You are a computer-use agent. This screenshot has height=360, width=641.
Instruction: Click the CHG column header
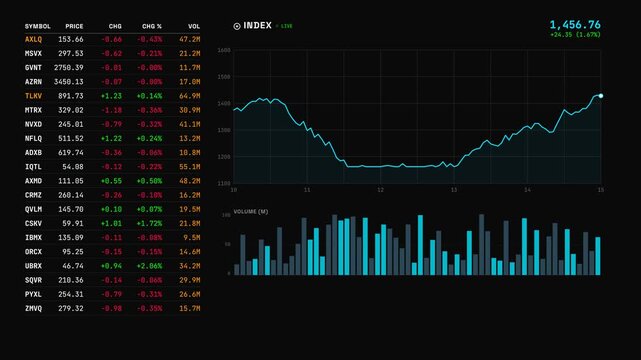[115, 26]
